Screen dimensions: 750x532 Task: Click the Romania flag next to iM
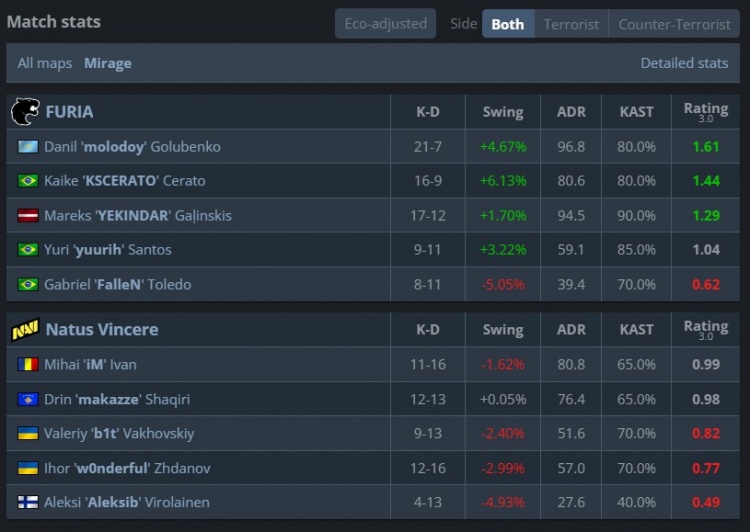click(x=28, y=365)
